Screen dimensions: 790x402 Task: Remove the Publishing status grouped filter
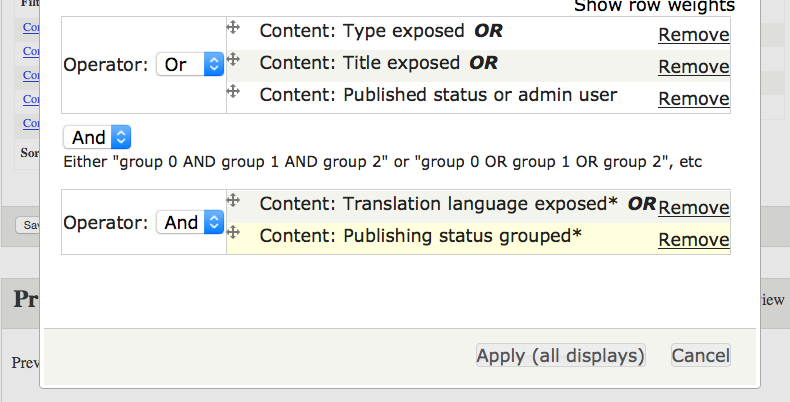pos(693,240)
